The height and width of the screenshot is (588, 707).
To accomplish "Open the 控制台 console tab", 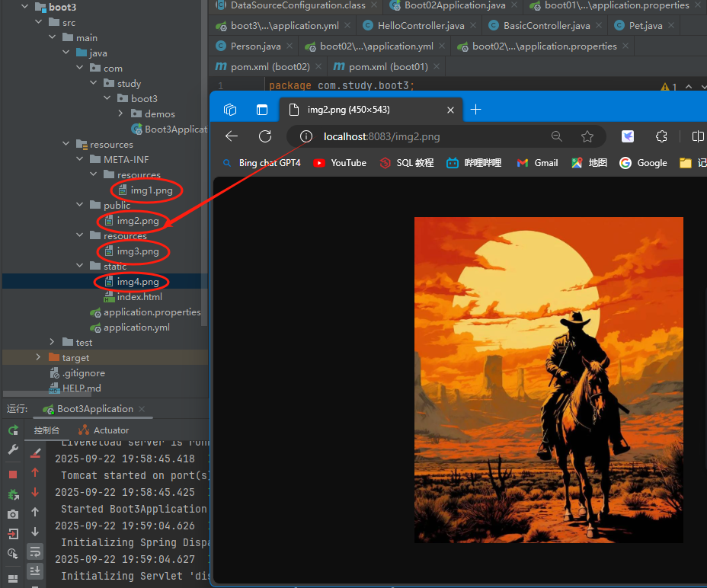I will point(46,430).
